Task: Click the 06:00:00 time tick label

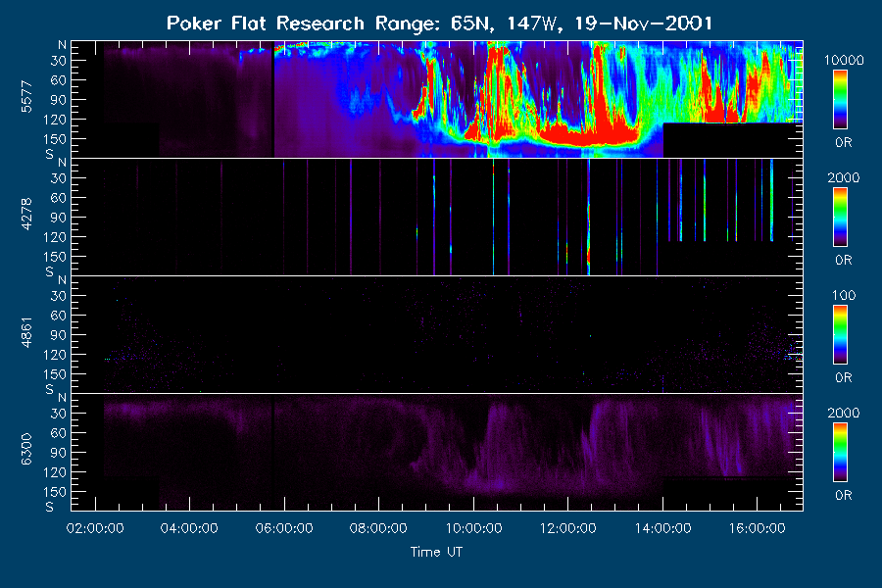Action: [x=284, y=528]
